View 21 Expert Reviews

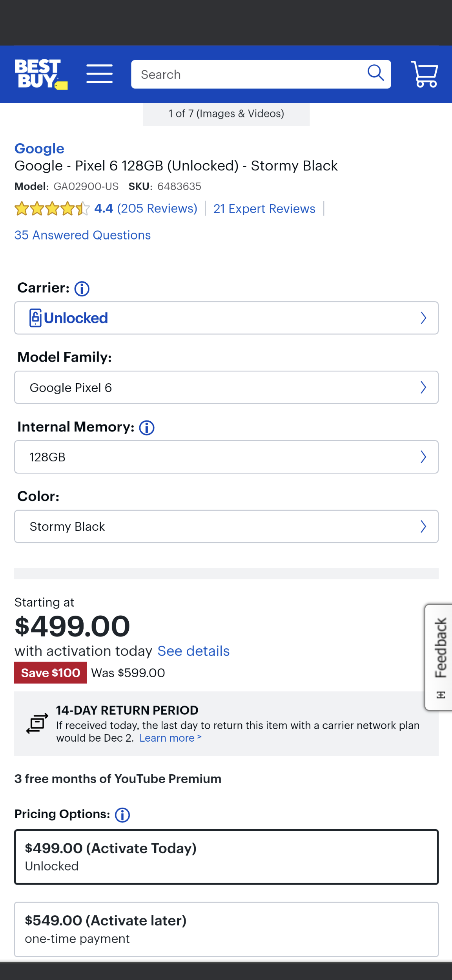click(264, 209)
